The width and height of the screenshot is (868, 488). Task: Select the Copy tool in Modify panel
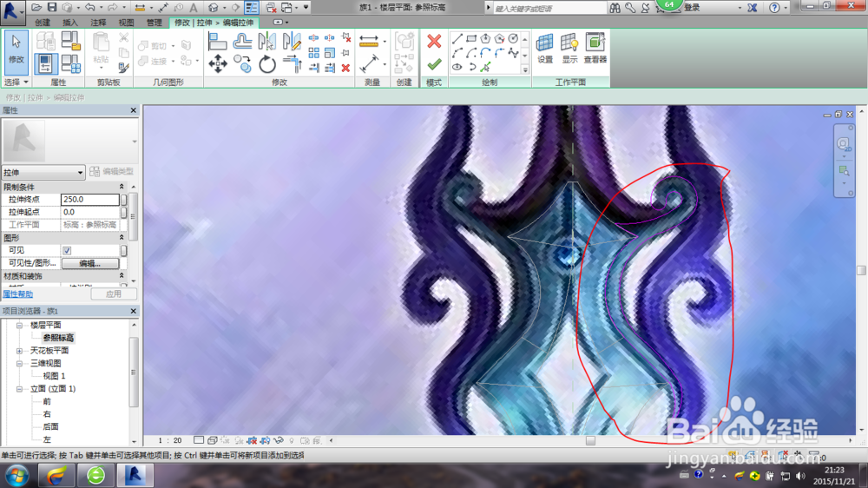tap(242, 64)
